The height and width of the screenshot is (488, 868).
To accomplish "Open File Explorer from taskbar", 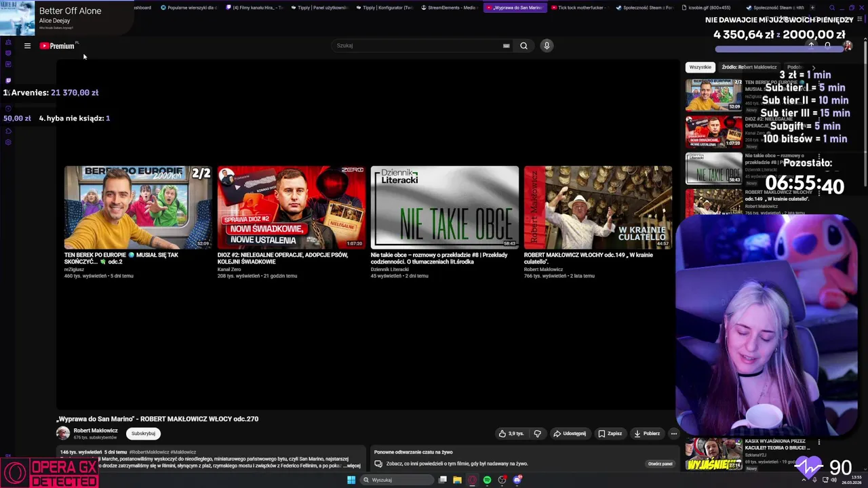I will 457,480.
